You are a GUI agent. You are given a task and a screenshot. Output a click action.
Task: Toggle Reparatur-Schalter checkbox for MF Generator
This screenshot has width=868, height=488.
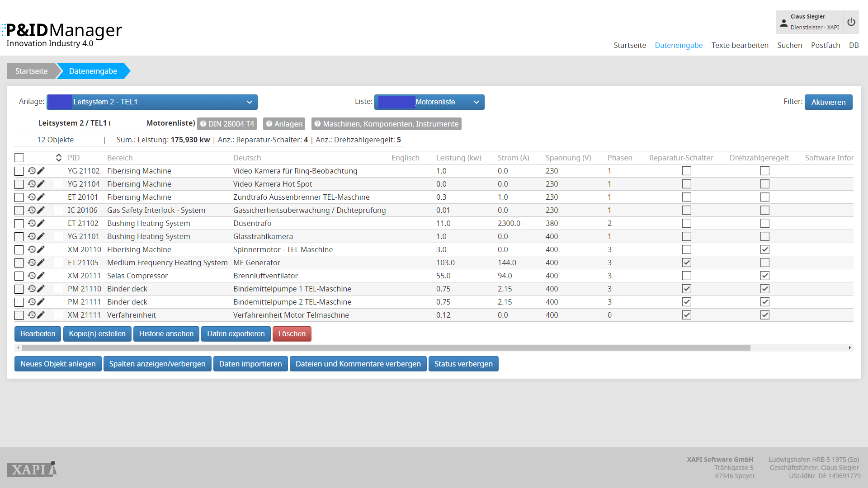click(x=687, y=263)
